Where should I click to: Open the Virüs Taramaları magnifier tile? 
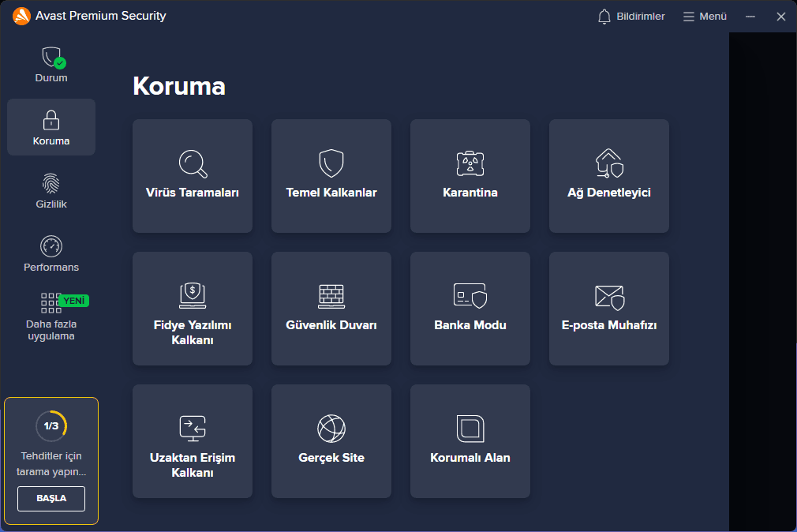193,175
